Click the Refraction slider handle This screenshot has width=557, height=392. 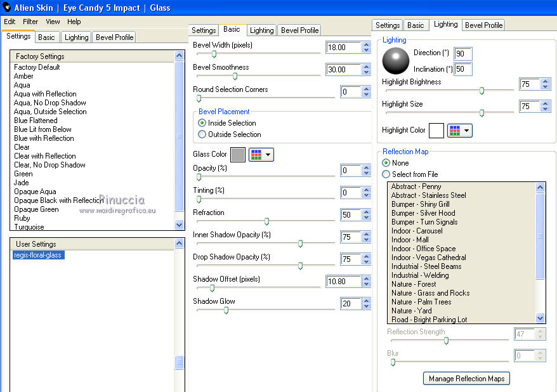pyautogui.click(x=266, y=221)
